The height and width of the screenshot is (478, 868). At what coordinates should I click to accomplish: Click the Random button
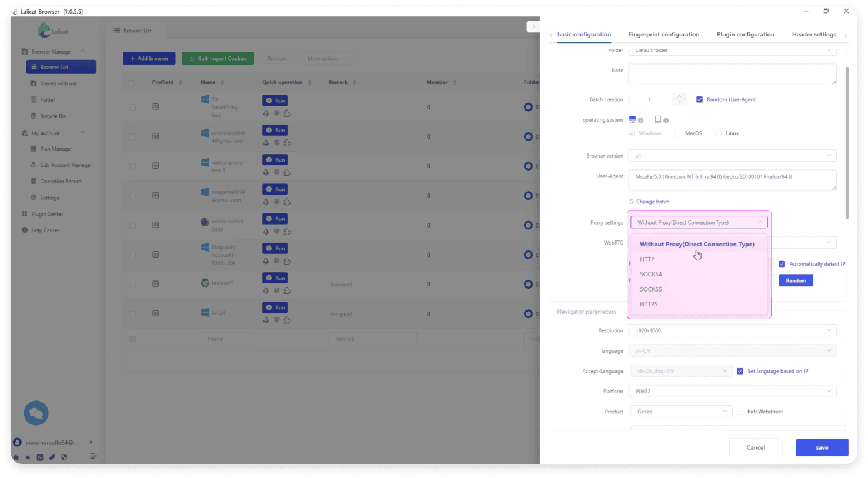[796, 280]
